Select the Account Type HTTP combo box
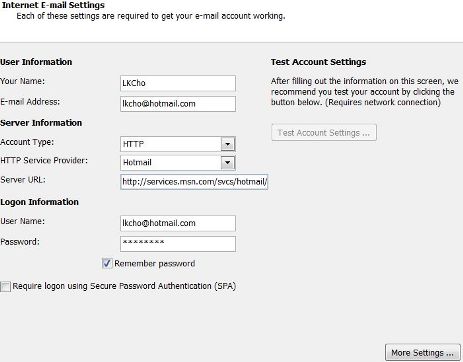 [x=178, y=144]
